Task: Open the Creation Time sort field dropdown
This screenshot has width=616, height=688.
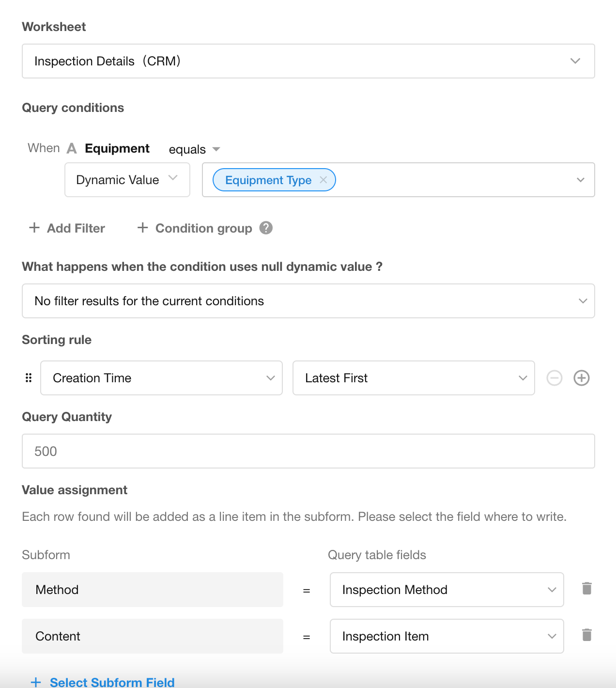Action: [161, 378]
